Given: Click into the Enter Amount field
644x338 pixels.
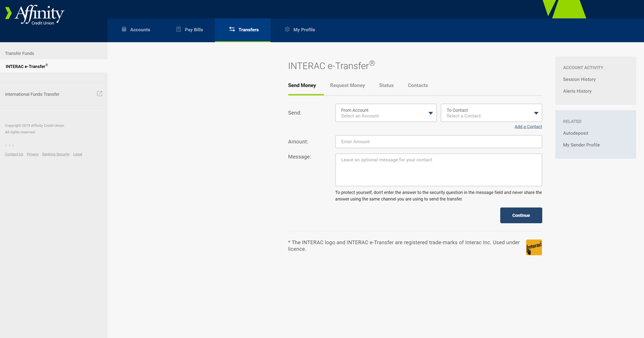Looking at the screenshot, I should point(438,141).
